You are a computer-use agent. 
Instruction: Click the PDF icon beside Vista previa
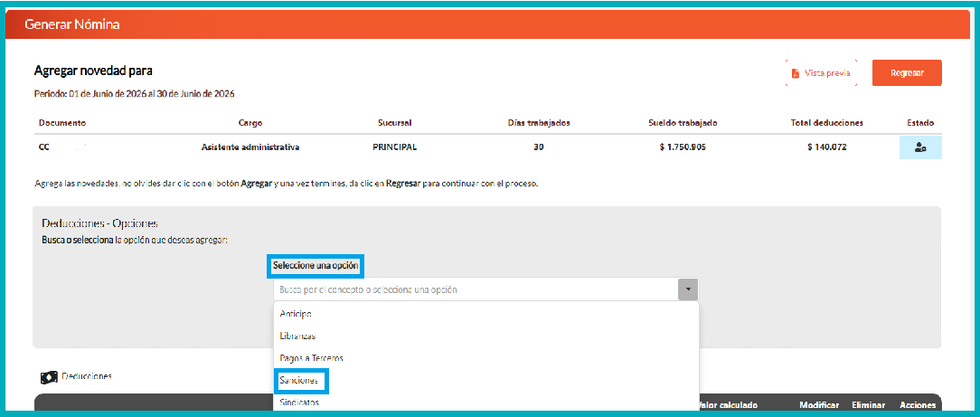point(795,73)
